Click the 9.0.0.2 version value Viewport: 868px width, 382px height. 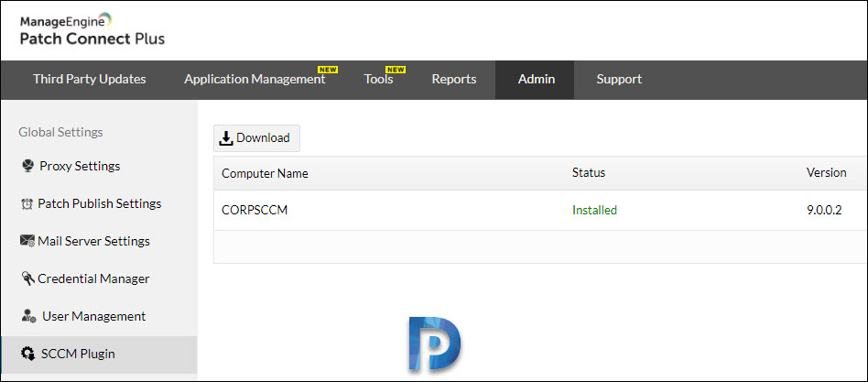(x=824, y=211)
